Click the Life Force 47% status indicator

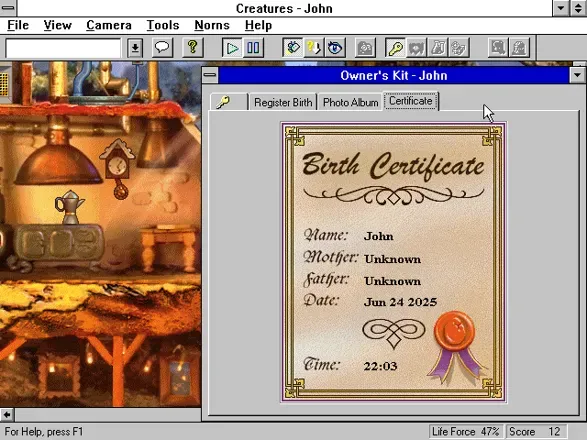(x=466, y=431)
